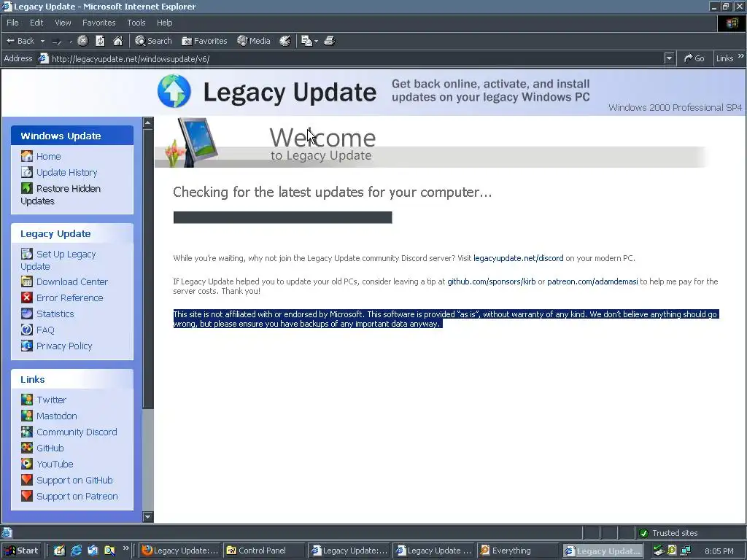Launch Internet Explorer from Quick Launch
The image size is (747, 560).
[76, 551]
